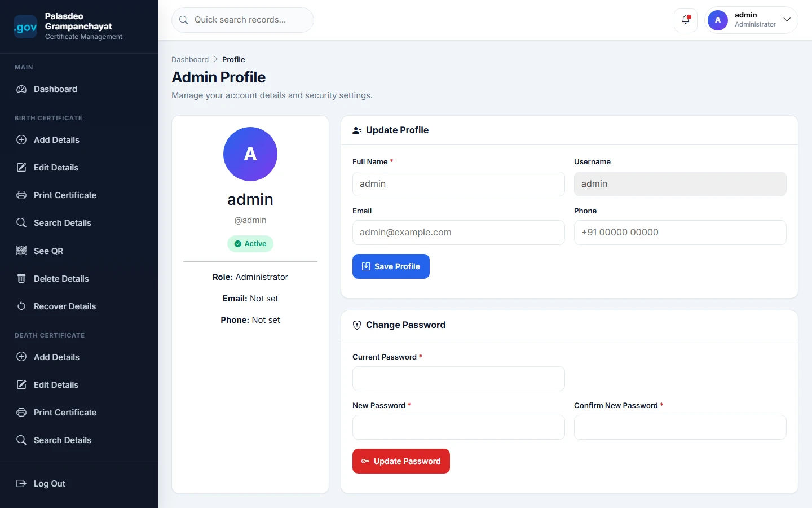Open notifications bell icon
Screen dimensions: 812x508
point(686,20)
